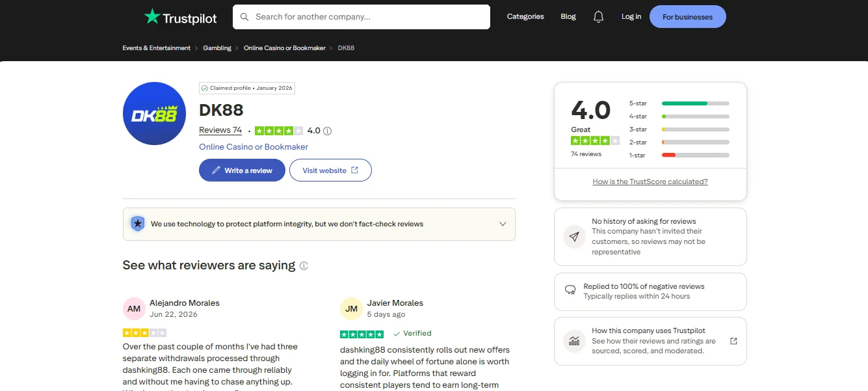Filter by 4-star reviews
The height and width of the screenshot is (391, 868).
[x=679, y=116]
